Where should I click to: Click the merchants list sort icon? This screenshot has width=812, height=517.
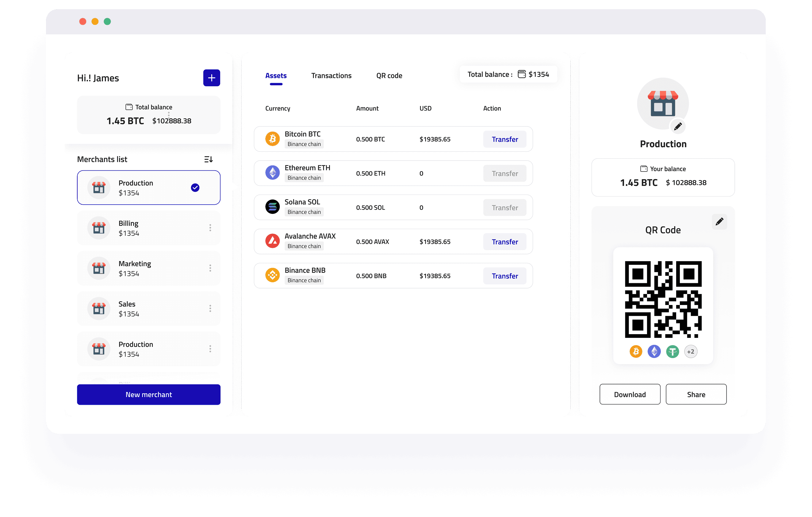(209, 159)
